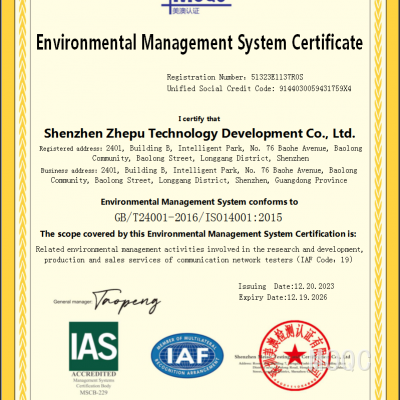Click the Taopeng general manager signature

pyautogui.click(x=127, y=301)
